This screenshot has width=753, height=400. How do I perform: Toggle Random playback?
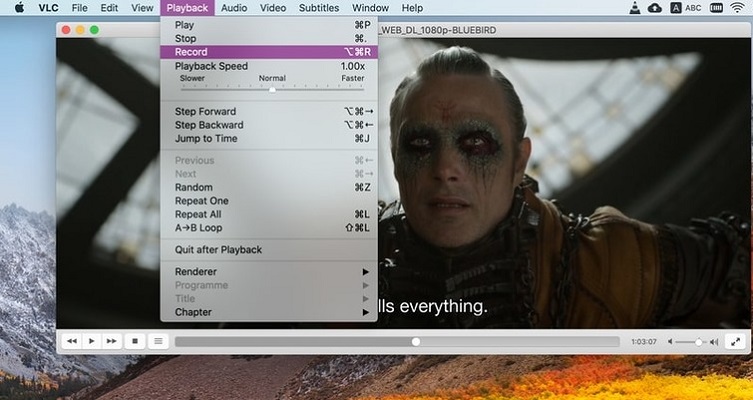coord(269,187)
